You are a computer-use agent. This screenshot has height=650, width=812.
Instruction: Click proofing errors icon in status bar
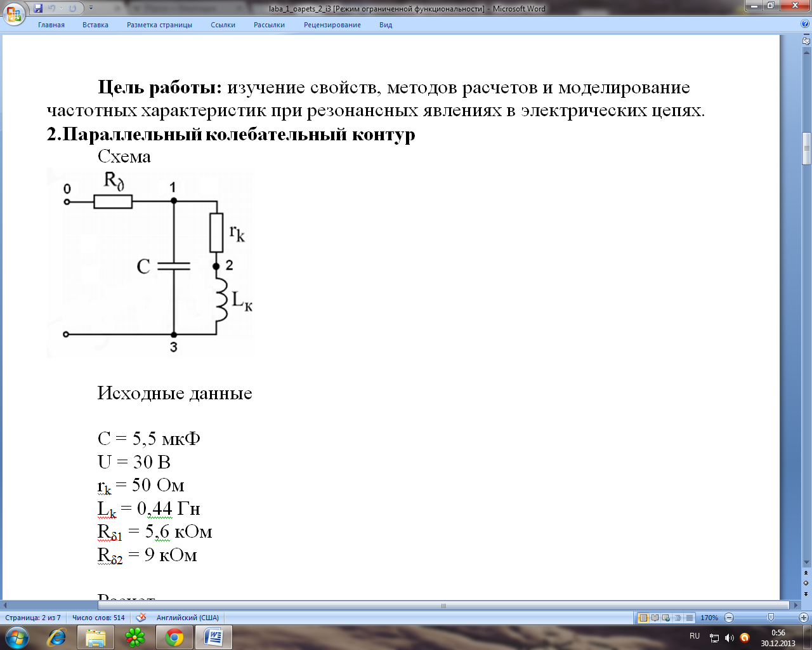pos(141,618)
